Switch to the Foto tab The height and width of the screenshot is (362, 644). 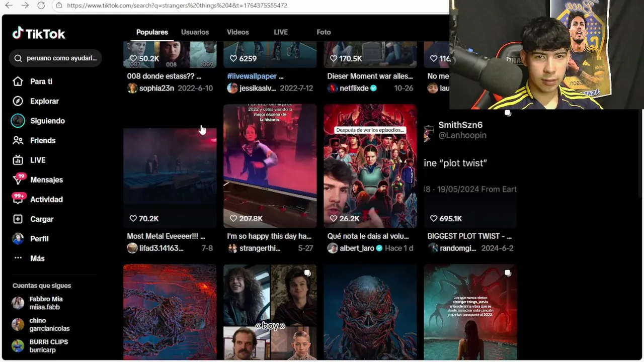[x=324, y=32]
